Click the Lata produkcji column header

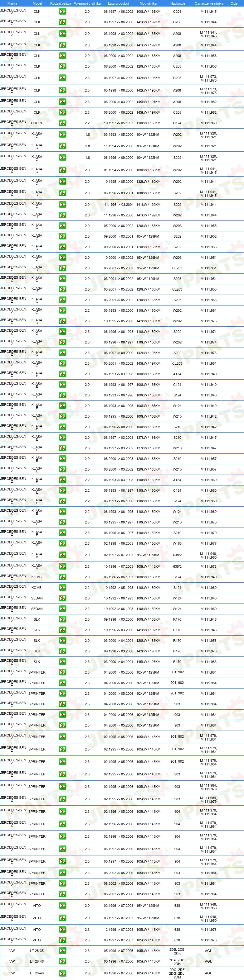click(119, 3)
